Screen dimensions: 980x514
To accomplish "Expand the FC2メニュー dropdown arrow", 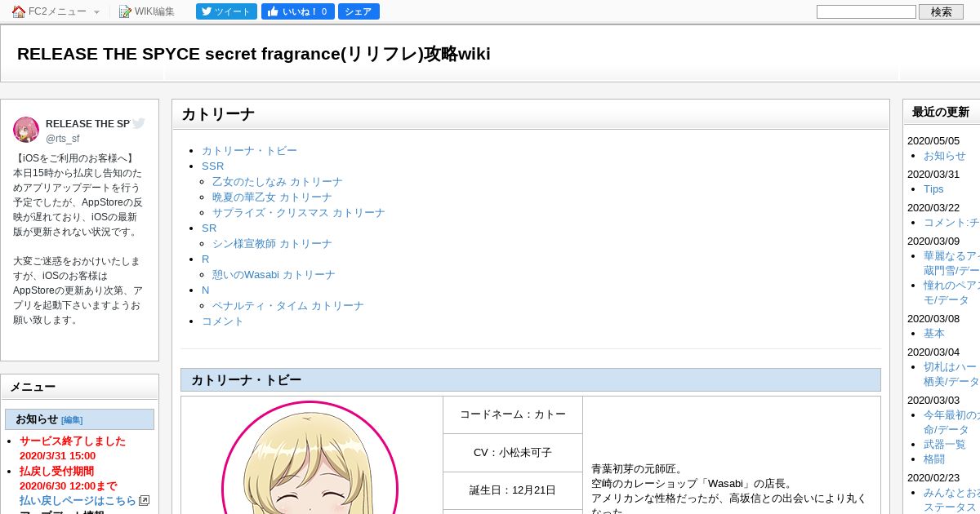I will click(x=96, y=12).
